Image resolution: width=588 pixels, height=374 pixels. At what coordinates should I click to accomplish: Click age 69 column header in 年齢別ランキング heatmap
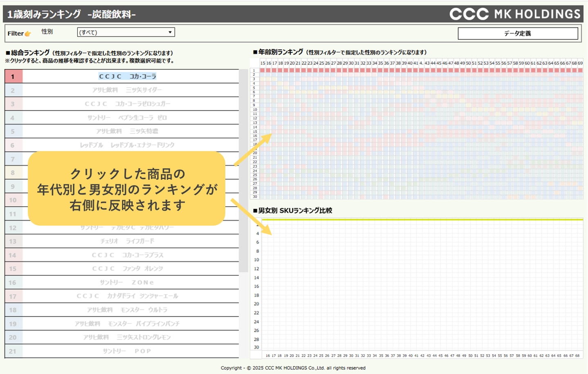(580, 63)
